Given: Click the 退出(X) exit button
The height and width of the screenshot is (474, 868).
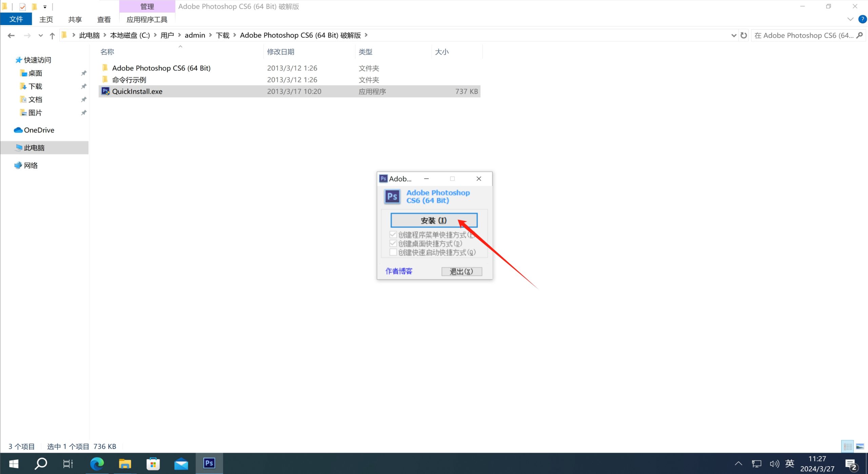Looking at the screenshot, I should tap(461, 271).
